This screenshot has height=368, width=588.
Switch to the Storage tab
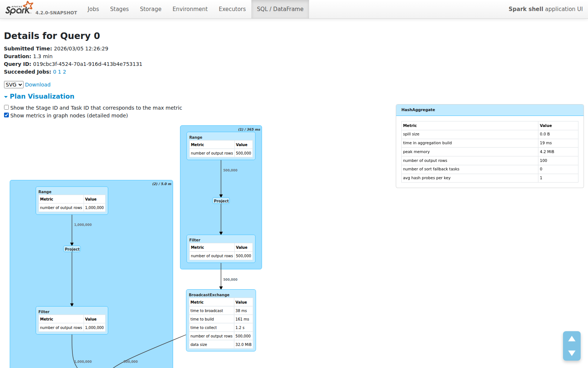click(x=151, y=9)
